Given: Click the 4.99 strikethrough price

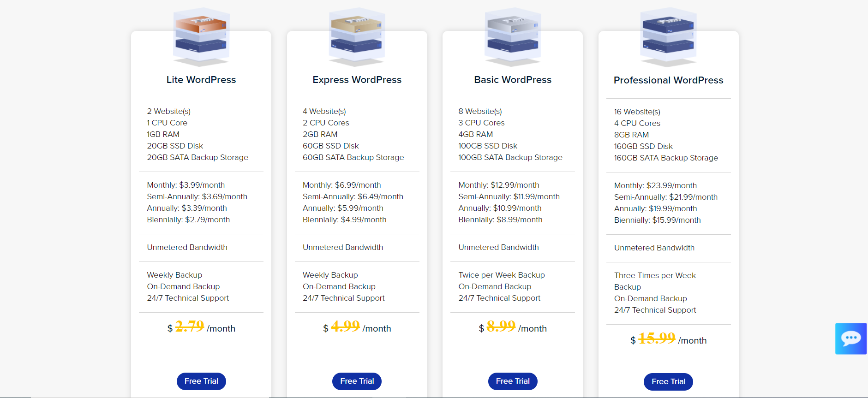Looking at the screenshot, I should click(345, 326).
